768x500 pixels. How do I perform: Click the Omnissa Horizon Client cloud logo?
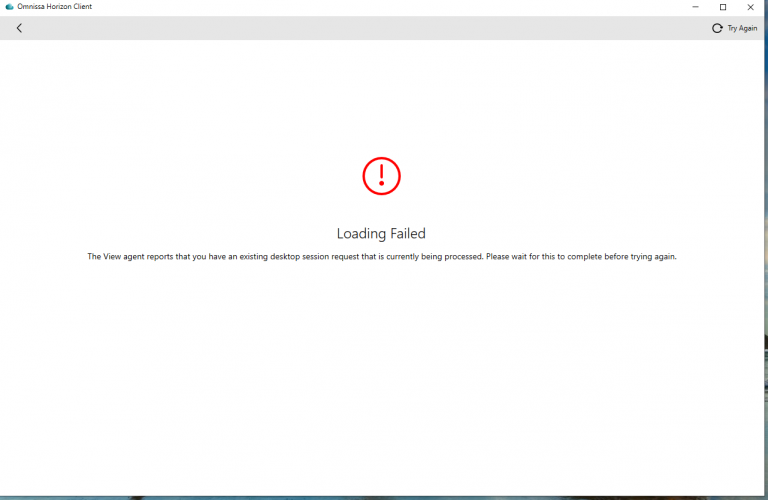(9, 7)
